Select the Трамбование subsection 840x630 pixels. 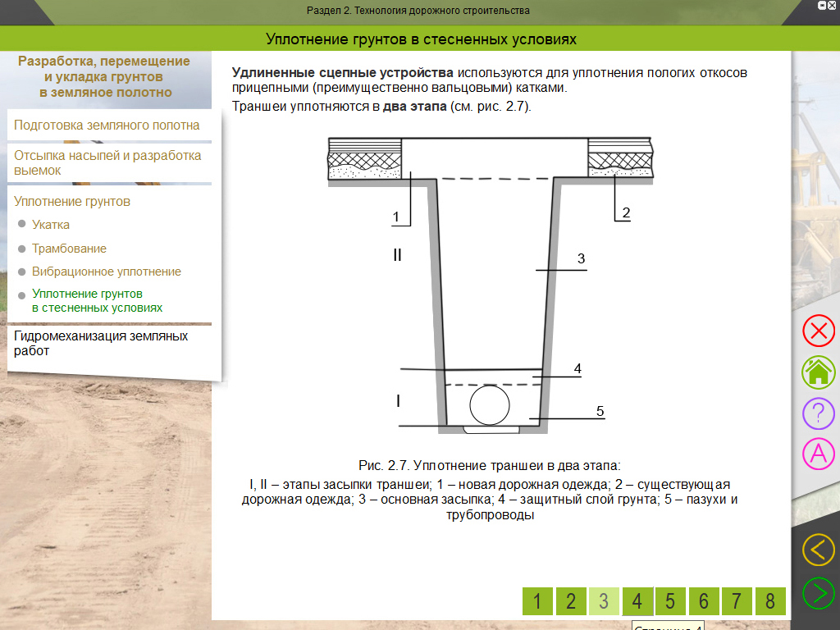coord(69,249)
